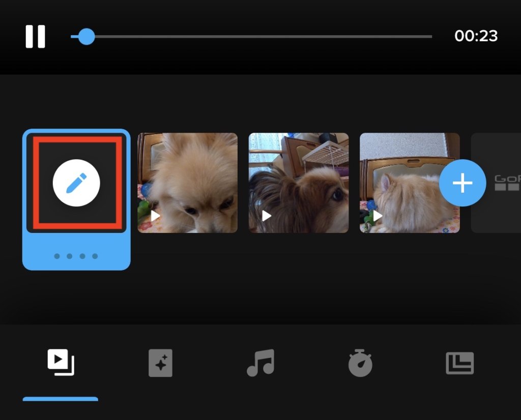
Task: Open the aspect ratio format tab
Action: [460, 363]
